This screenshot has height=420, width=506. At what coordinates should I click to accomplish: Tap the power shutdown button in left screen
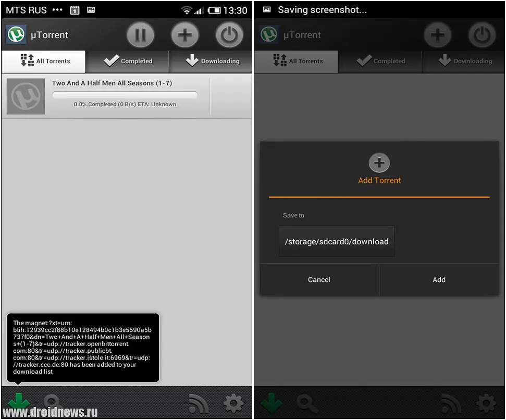pyautogui.click(x=229, y=35)
